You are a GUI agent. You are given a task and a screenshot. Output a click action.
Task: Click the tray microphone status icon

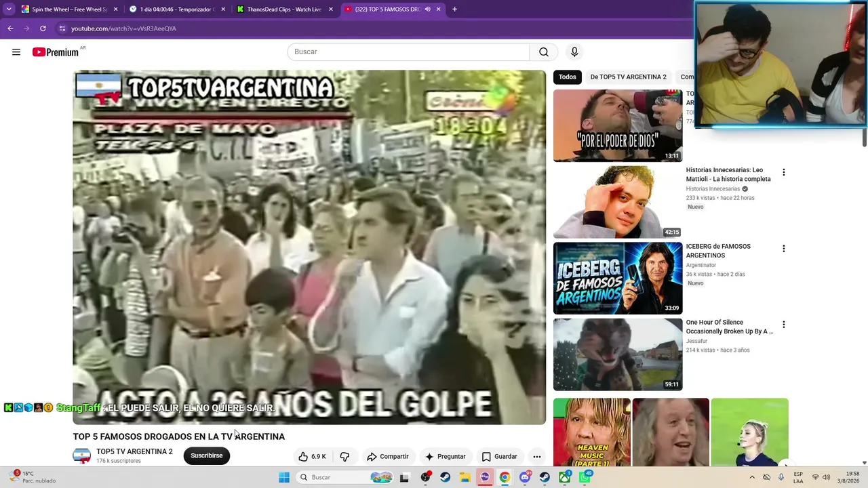[781, 477]
